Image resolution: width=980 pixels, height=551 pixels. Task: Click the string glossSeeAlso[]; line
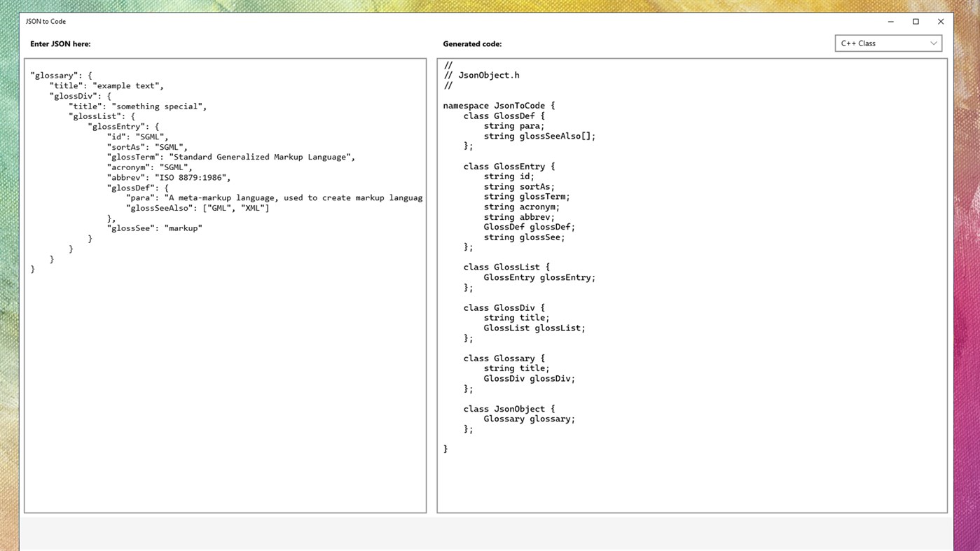coord(539,137)
